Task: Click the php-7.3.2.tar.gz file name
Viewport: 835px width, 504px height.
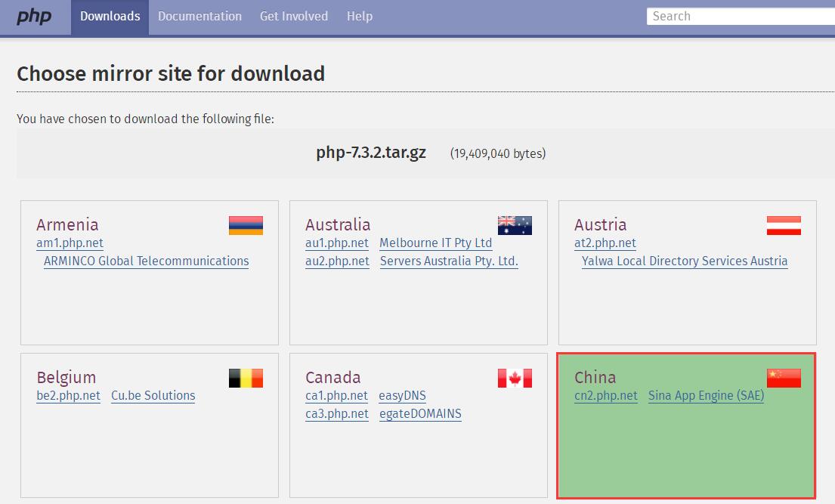Action: (x=371, y=153)
